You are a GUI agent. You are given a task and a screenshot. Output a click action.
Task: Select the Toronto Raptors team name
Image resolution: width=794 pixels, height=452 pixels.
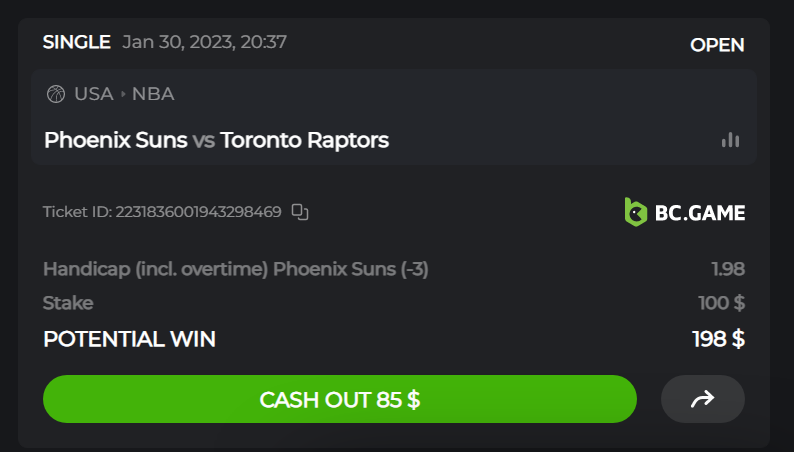click(x=304, y=140)
